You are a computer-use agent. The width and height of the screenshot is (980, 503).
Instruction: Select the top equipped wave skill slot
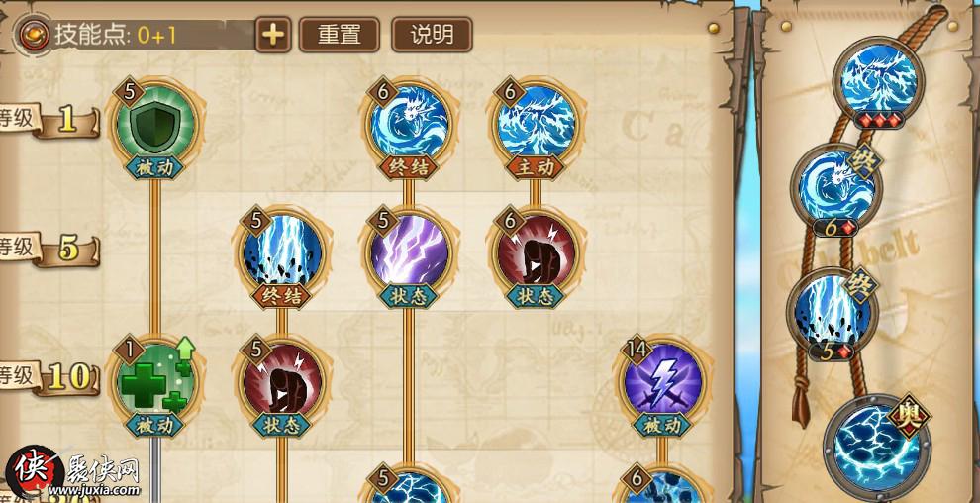click(x=879, y=82)
